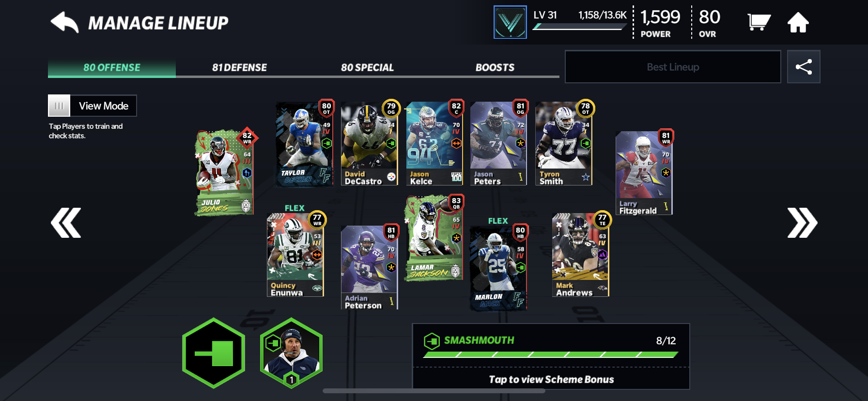Expand the Tap to view Scheme Bonus panel

click(551, 379)
